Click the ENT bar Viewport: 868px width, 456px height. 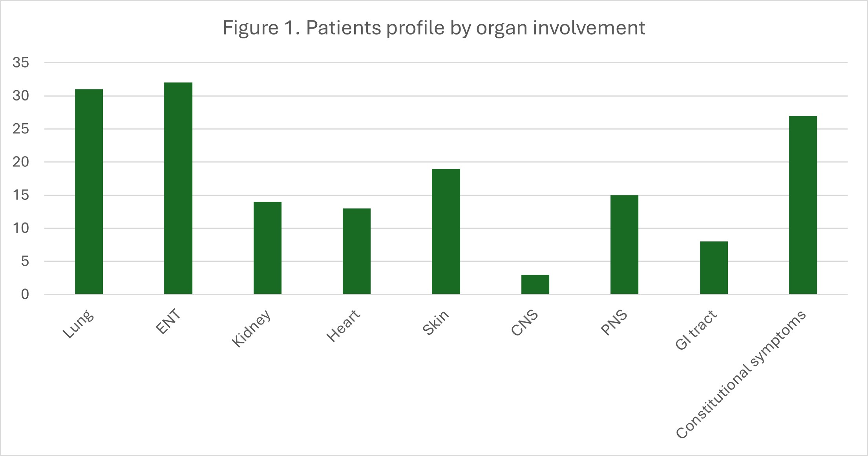point(178,188)
